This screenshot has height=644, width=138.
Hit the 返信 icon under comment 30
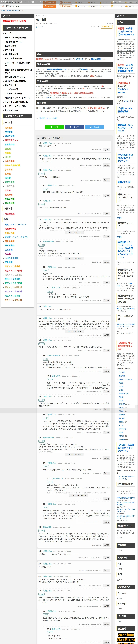tap(106, 180)
